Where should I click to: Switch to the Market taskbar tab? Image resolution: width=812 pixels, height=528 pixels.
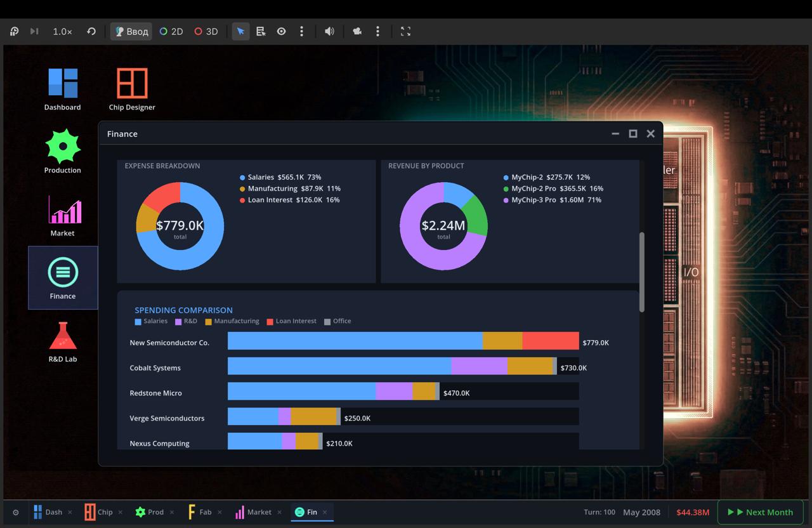pyautogui.click(x=253, y=512)
